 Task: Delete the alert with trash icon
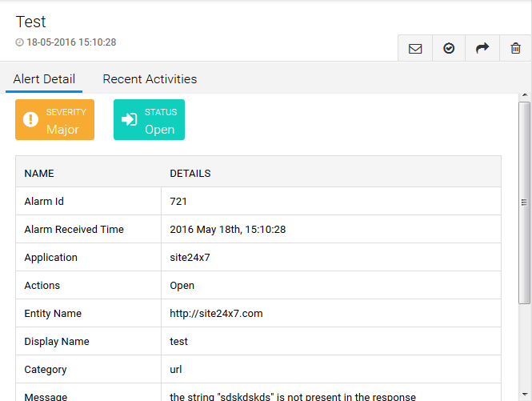515,49
